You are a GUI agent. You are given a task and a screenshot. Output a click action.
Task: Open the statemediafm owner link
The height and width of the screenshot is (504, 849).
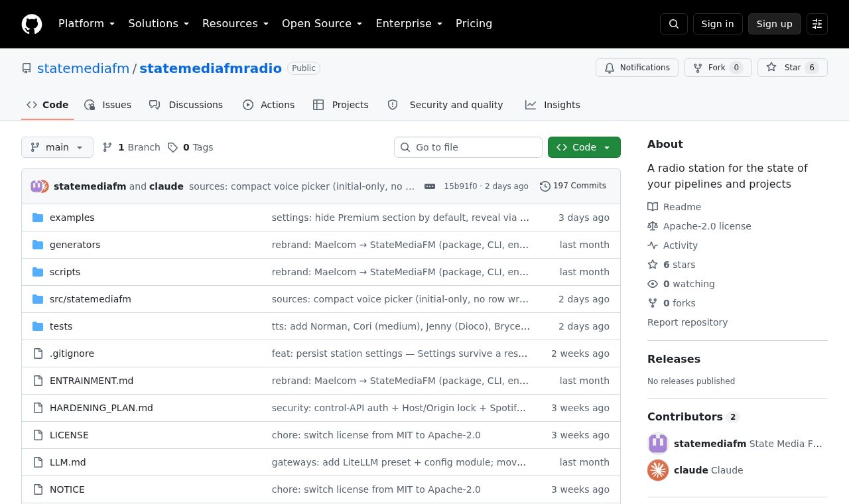[x=84, y=68]
